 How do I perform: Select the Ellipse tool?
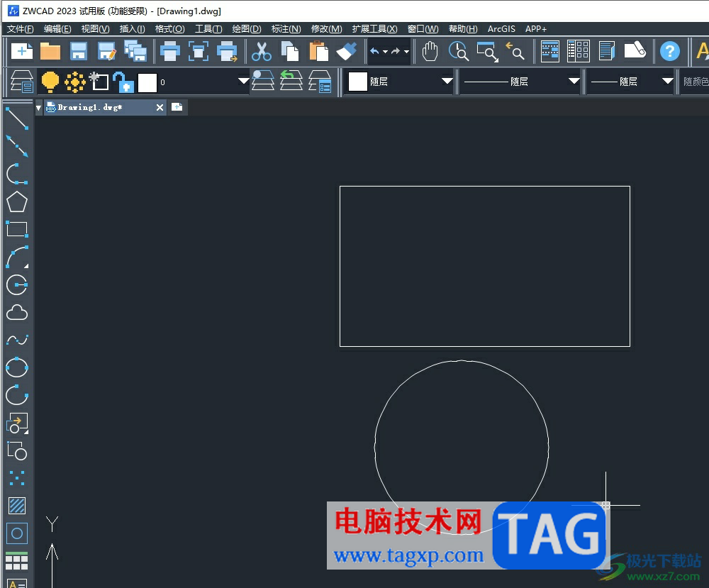pos(17,367)
